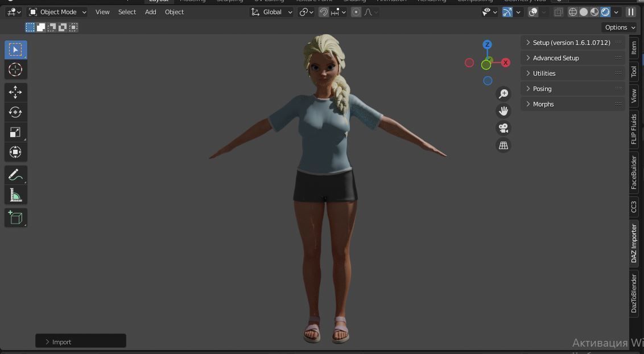Choose the Set new selection mode icon
Screen dimensions: 644x354
click(x=30, y=27)
